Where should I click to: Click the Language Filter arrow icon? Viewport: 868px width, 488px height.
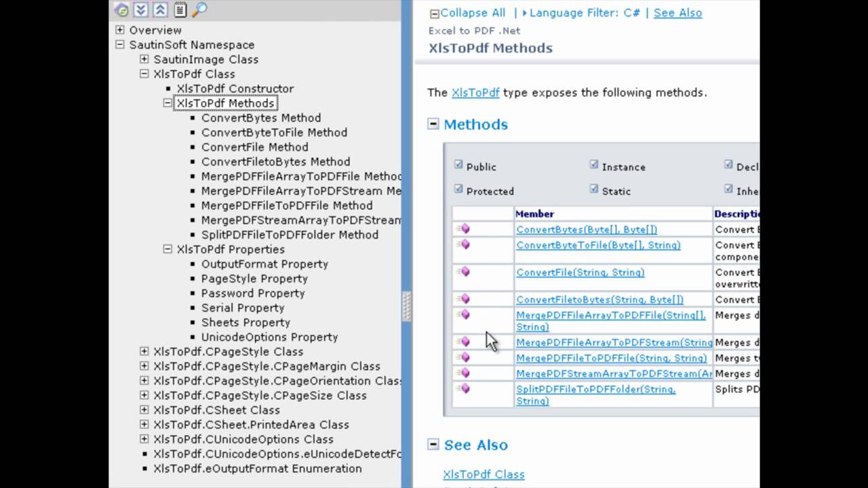point(525,13)
